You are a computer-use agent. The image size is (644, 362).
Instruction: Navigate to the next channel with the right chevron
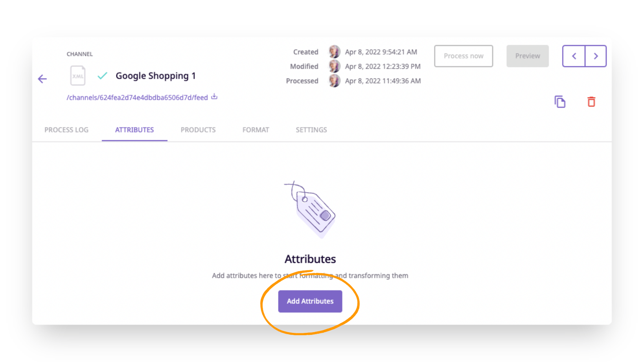click(x=595, y=56)
